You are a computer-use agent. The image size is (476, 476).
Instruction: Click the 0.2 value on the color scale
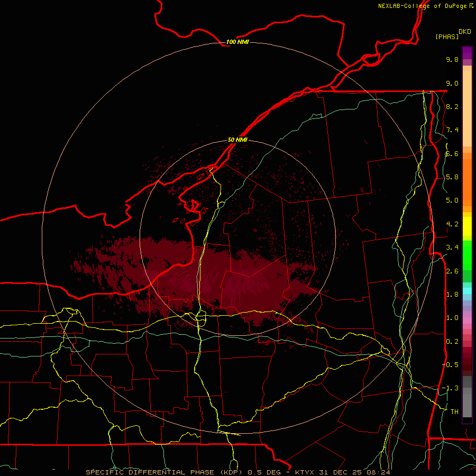[x=452, y=342]
